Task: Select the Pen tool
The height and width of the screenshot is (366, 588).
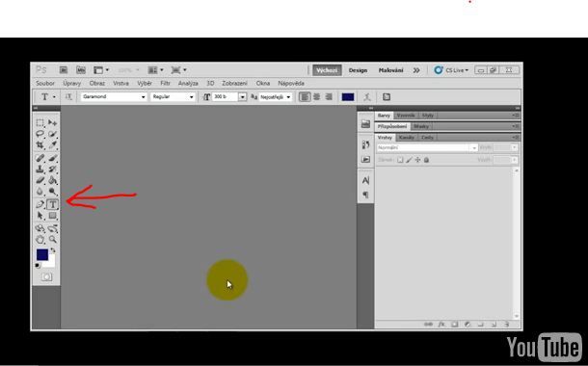Action: pyautogui.click(x=40, y=204)
